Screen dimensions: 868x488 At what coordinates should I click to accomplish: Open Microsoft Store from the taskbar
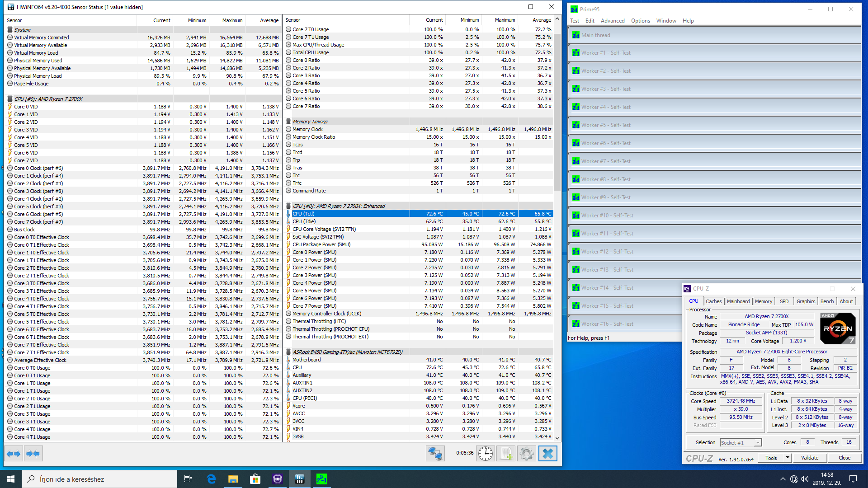click(255, 479)
